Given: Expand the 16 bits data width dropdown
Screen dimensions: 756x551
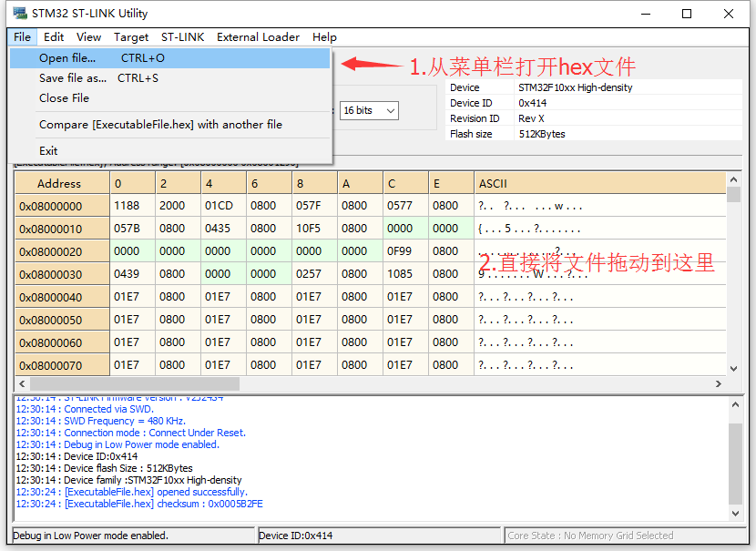Looking at the screenshot, I should [x=369, y=111].
